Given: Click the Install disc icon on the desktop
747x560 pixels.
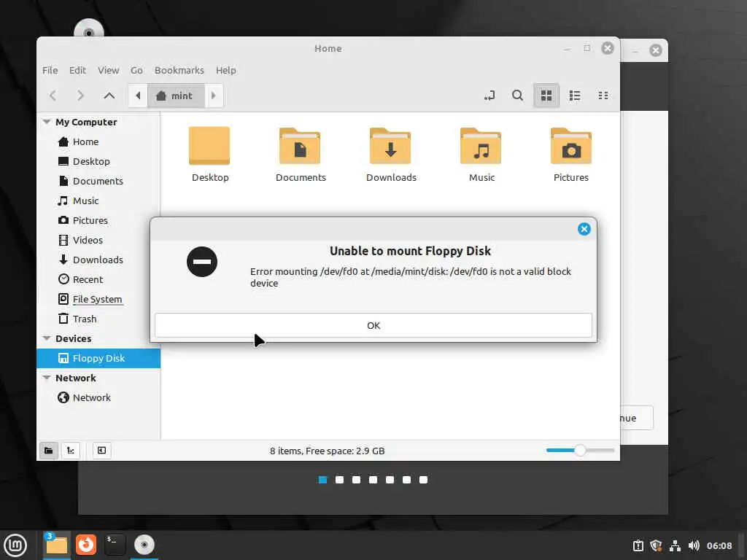Looking at the screenshot, I should 88,28.
